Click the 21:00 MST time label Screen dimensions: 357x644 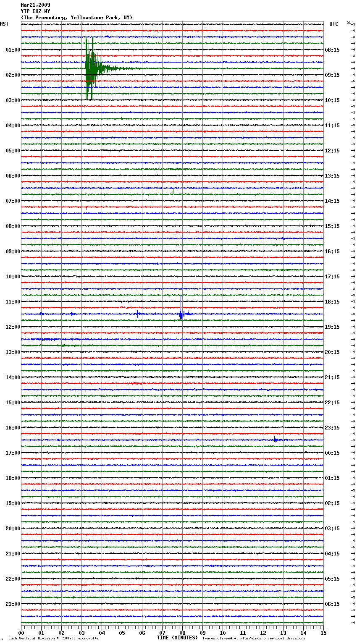point(13,554)
